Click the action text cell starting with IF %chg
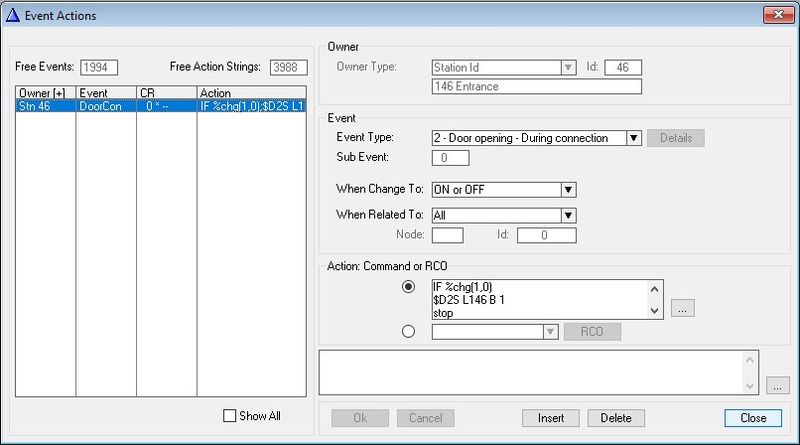The width and height of the screenshot is (800, 445). click(x=252, y=106)
